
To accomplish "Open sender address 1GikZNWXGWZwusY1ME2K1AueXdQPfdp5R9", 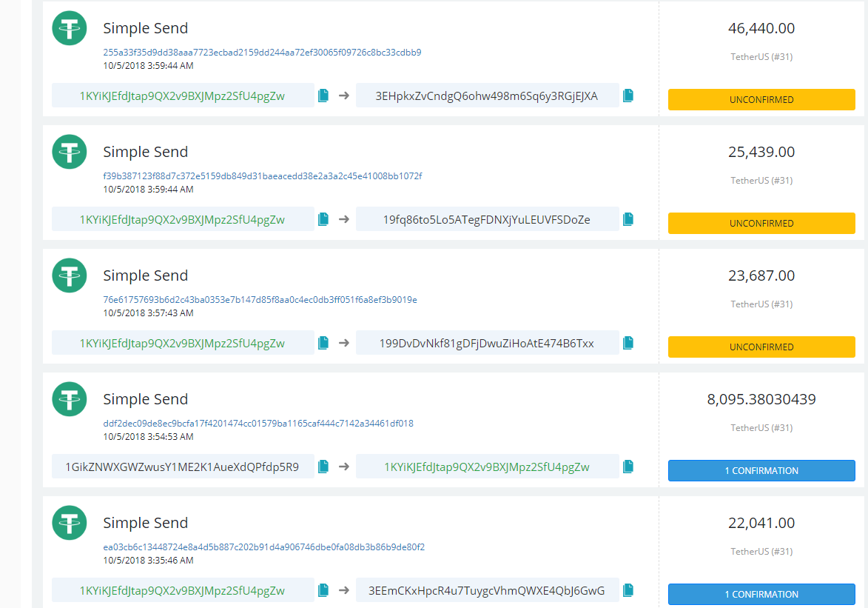I will (182, 467).
